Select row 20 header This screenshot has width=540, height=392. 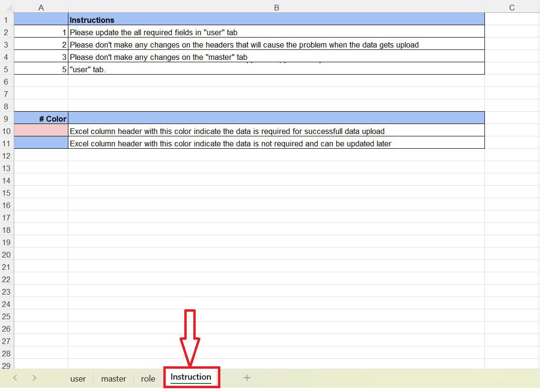point(6,255)
